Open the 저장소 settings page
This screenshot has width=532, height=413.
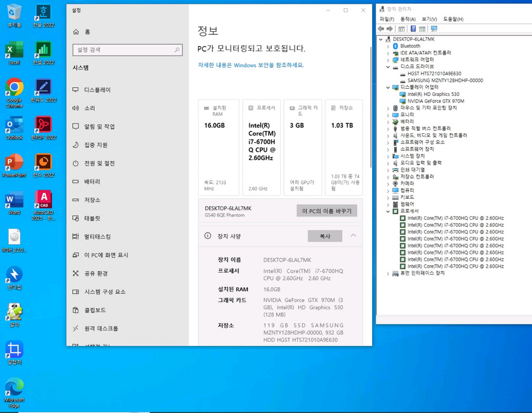127,200
